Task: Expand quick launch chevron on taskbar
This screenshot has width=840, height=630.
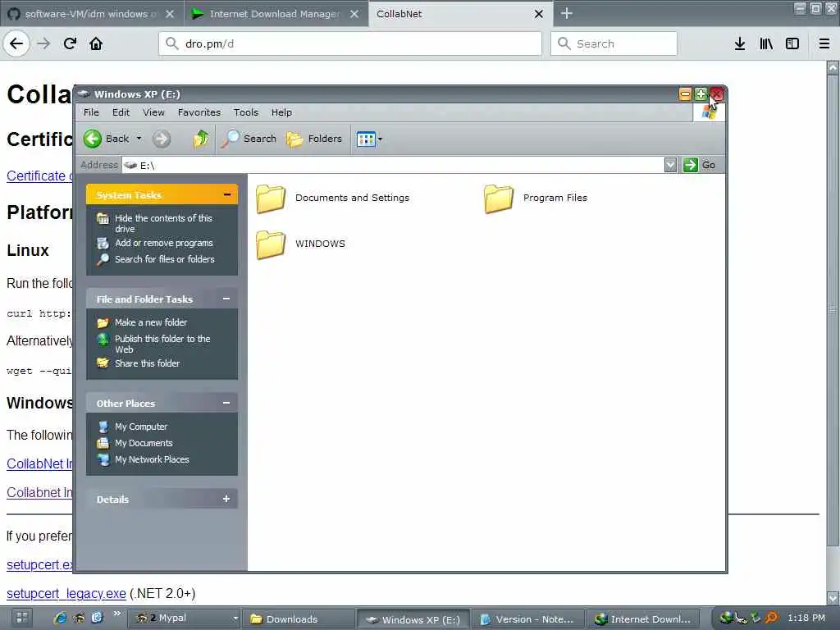Action: 116,614
